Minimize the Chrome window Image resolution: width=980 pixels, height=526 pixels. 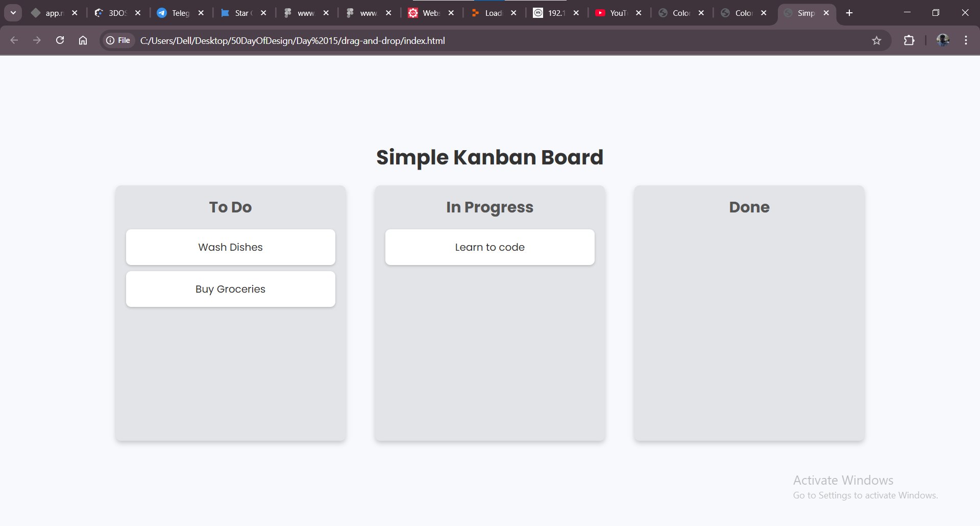point(907,13)
